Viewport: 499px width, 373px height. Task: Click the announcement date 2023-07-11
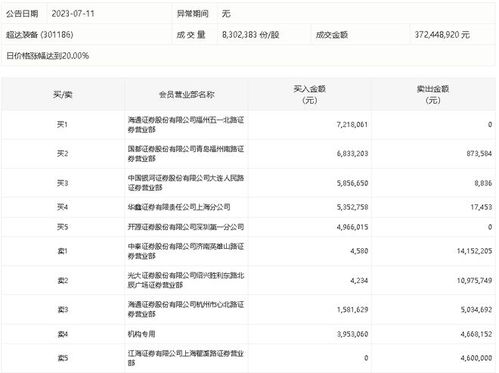[73, 14]
